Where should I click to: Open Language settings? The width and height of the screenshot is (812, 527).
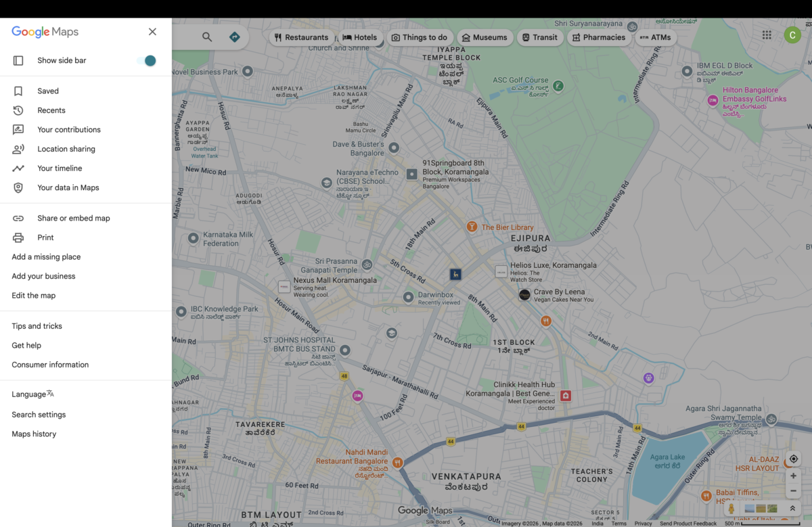click(32, 394)
